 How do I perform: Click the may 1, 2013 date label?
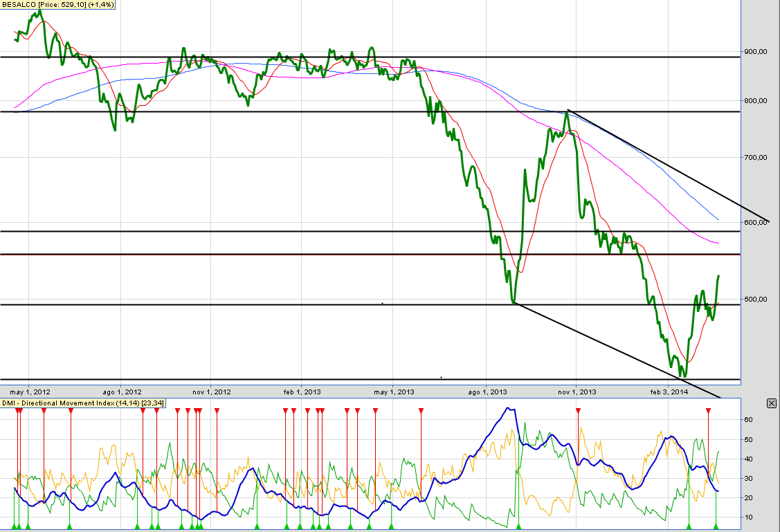tap(394, 392)
